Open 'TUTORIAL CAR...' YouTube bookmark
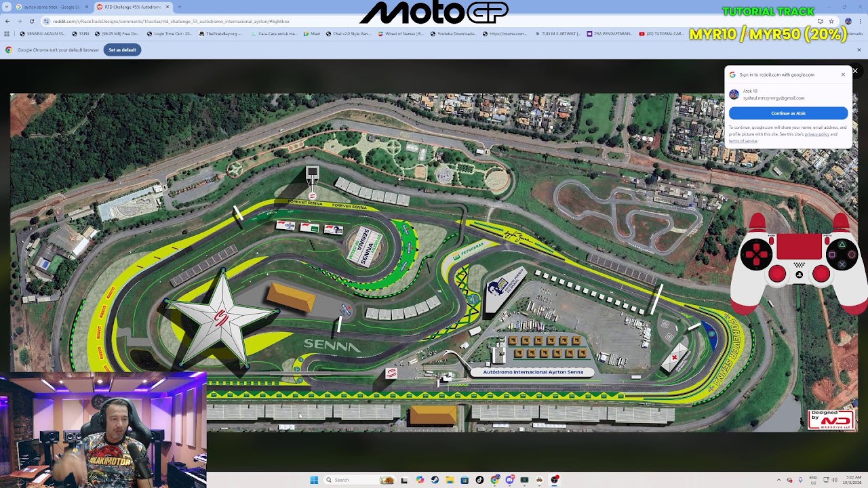The image size is (868, 488). [x=662, y=33]
